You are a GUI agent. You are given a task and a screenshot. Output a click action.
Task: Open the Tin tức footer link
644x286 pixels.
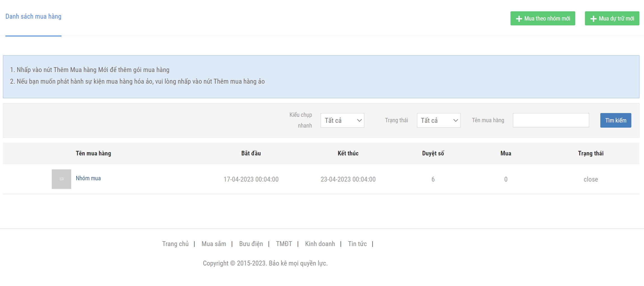point(357,244)
